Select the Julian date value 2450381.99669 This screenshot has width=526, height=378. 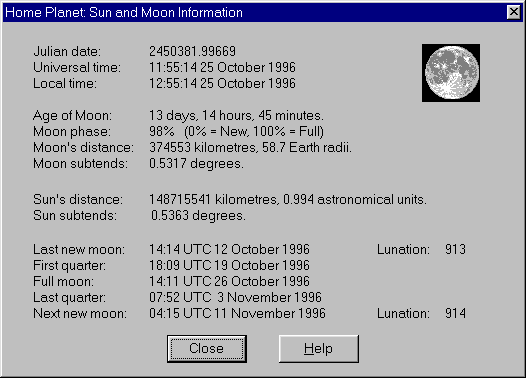pyautogui.click(x=193, y=51)
